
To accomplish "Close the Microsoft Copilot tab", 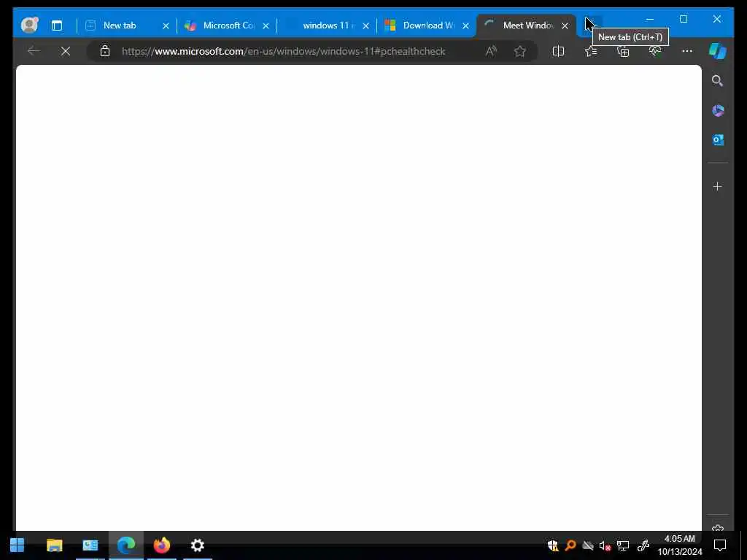I will click(266, 26).
